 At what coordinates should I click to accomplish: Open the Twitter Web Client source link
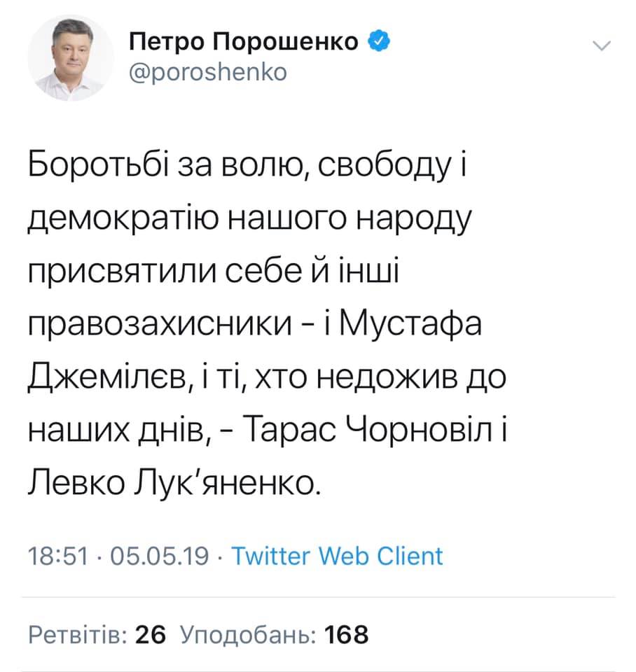(x=338, y=556)
